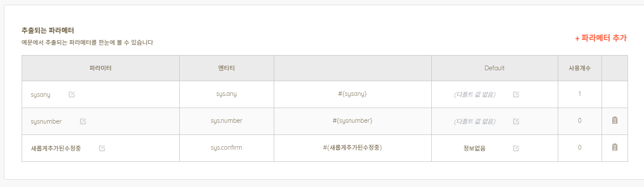Click the #{새롭게추가된수정중} value cell

(x=353, y=148)
